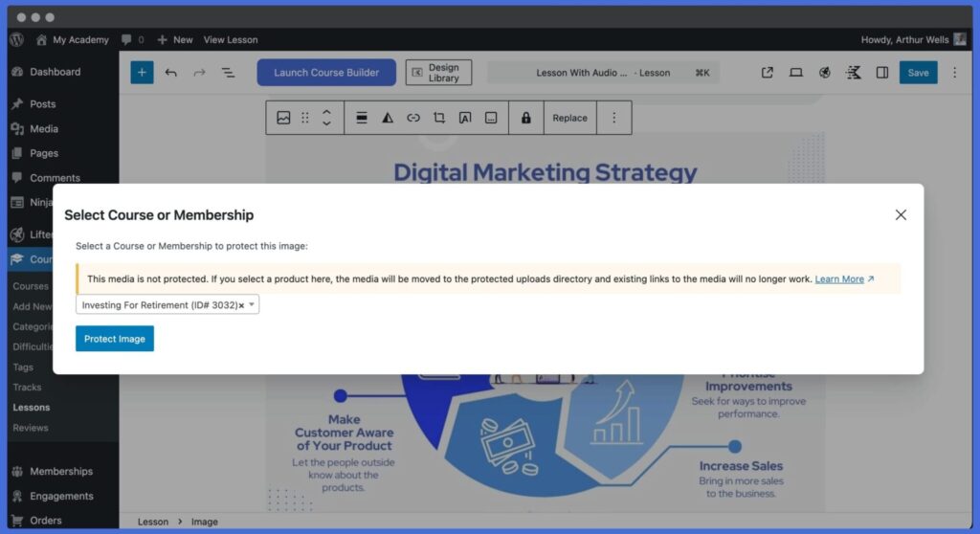Open the Lesson With Audio command palette
This screenshot has width=980, height=534.
pyautogui.click(x=603, y=73)
